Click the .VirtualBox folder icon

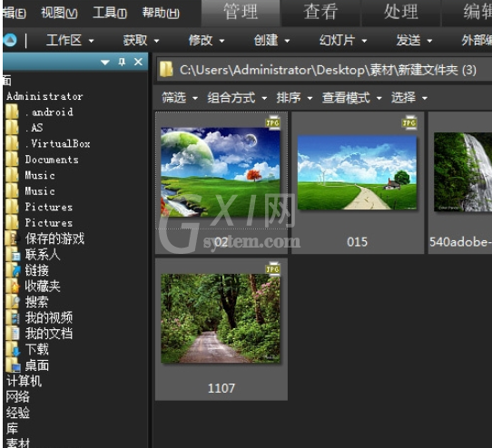point(12,143)
